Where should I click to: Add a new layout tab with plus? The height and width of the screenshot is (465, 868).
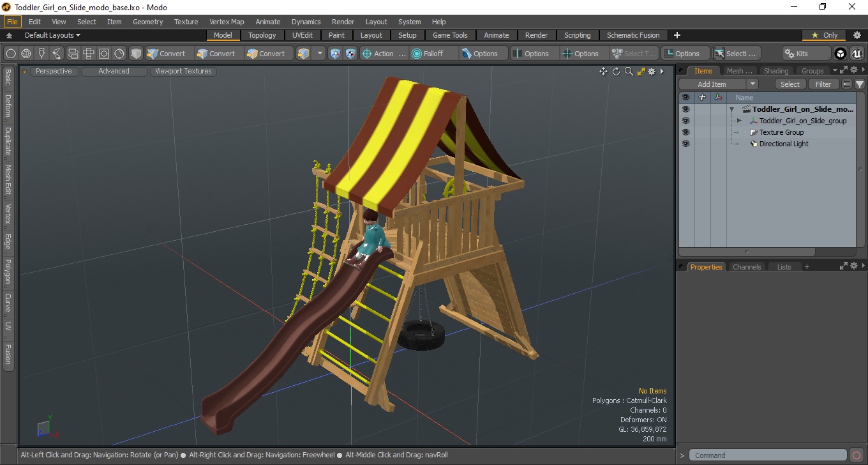(x=677, y=35)
